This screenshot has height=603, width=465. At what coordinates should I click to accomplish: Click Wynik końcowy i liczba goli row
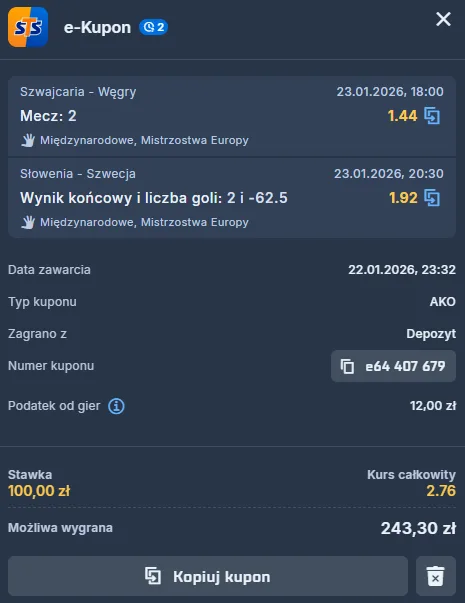pyautogui.click(x=232, y=198)
